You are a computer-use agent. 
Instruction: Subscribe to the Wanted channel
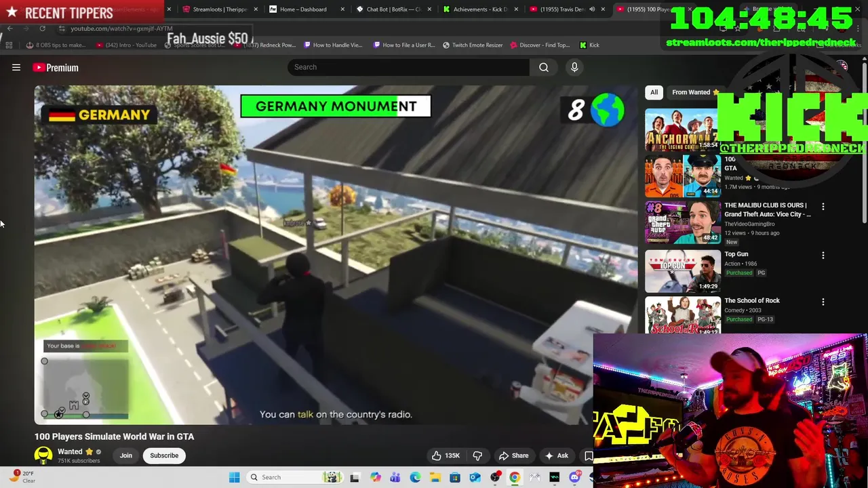coord(164,455)
